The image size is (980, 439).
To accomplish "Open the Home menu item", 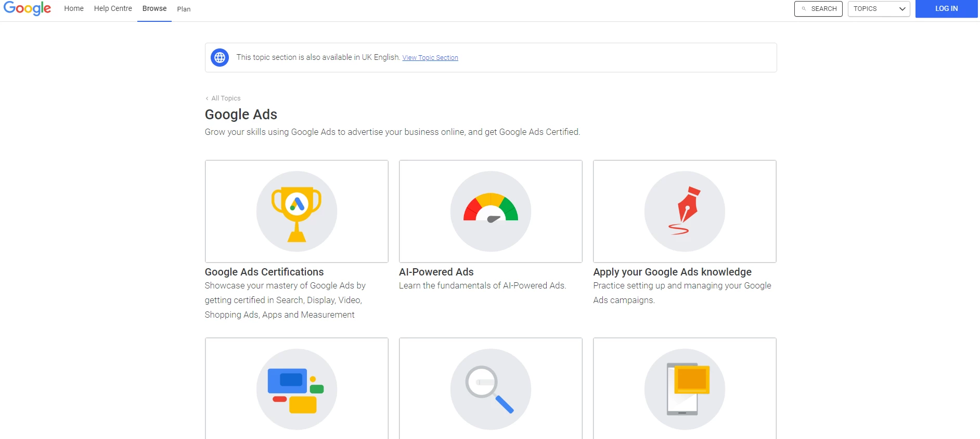I will click(x=74, y=9).
